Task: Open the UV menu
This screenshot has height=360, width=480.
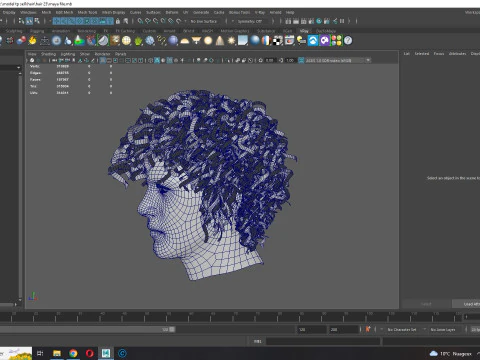Action: [185, 12]
